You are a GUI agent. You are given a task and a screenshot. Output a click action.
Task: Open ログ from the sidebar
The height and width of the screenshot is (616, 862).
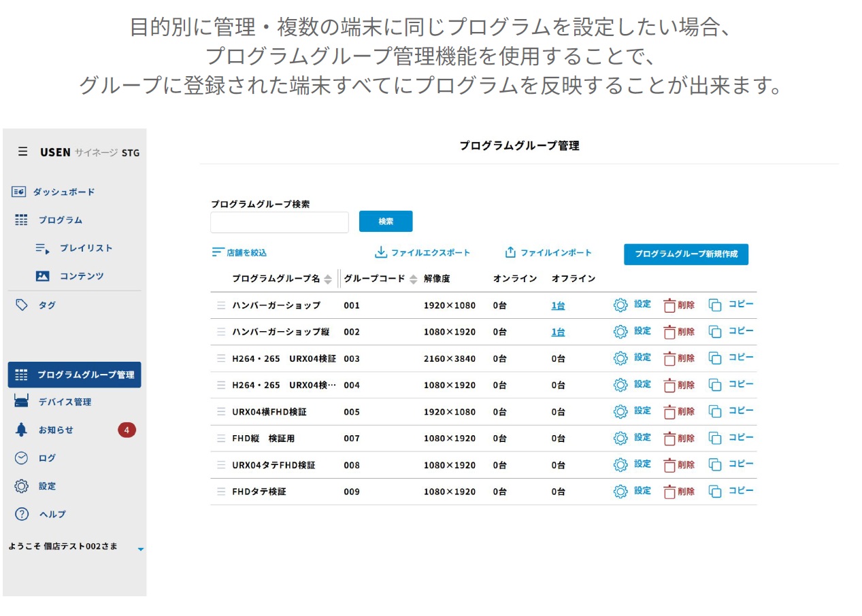[x=35, y=458]
